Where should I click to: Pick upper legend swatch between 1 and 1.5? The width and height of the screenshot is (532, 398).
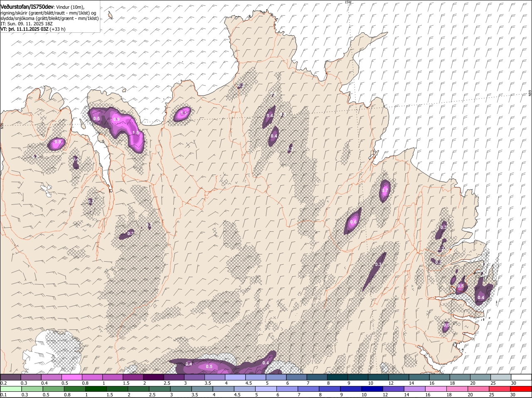[112, 377]
